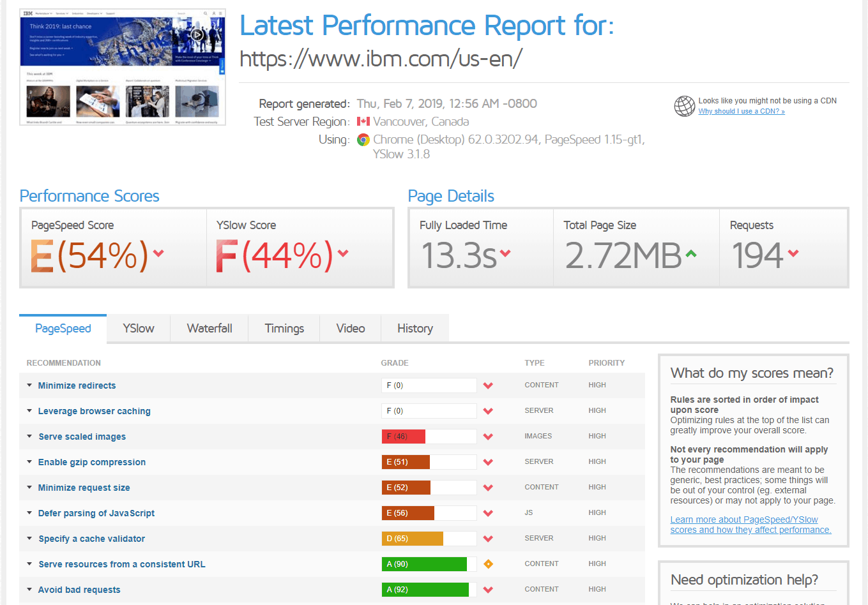
Task: Open Serve resources from a consistent URL
Action: [x=121, y=564]
